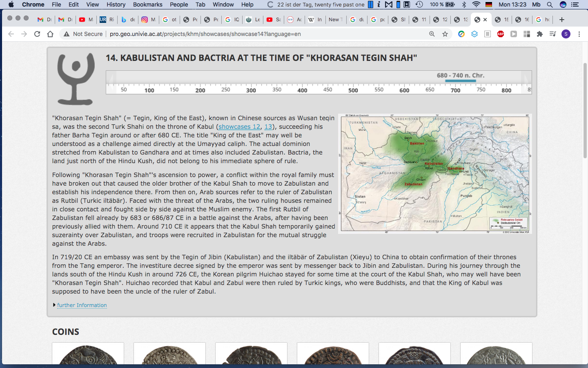The width and height of the screenshot is (588, 368).
Task: Switch to the first Gmail tab
Action: tap(44, 19)
